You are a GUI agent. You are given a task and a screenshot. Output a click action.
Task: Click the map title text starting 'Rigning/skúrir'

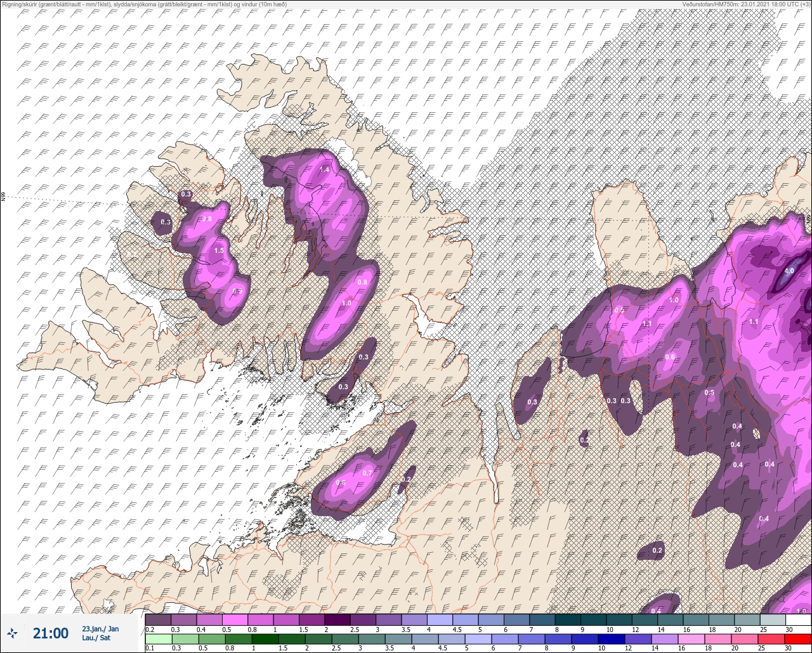click(145, 4)
